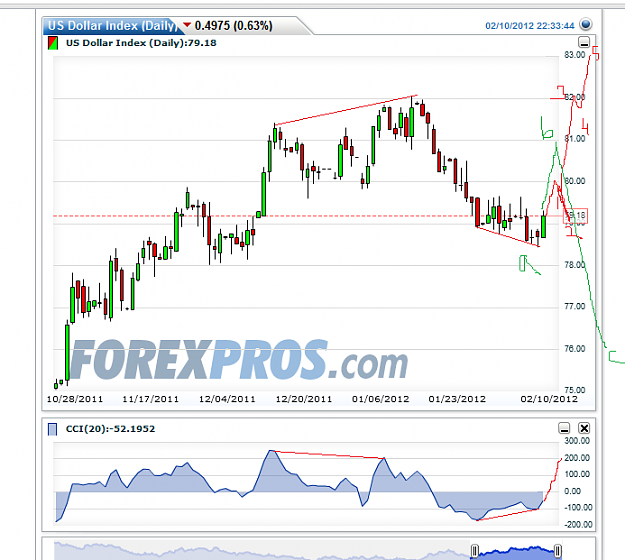Click the 300.00 CCI axis label
This screenshot has width=625, height=560.
[577, 441]
